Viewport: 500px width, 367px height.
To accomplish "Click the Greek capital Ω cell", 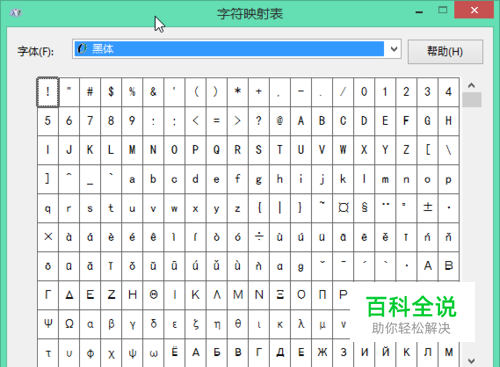I will click(x=69, y=324).
